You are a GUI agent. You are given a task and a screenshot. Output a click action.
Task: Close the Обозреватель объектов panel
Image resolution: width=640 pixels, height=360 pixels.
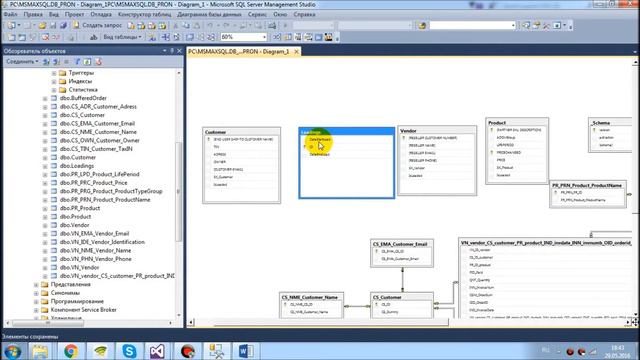click(x=179, y=51)
